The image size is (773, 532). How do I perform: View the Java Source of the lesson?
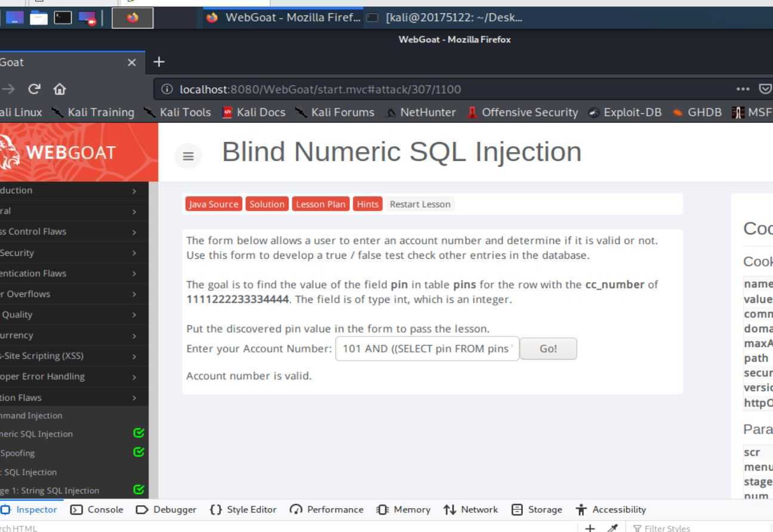point(214,204)
